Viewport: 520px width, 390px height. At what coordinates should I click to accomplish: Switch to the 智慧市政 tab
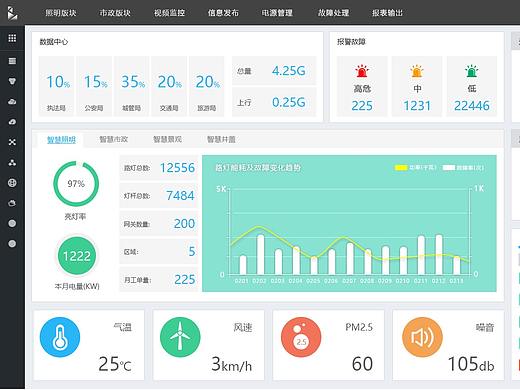(x=114, y=139)
